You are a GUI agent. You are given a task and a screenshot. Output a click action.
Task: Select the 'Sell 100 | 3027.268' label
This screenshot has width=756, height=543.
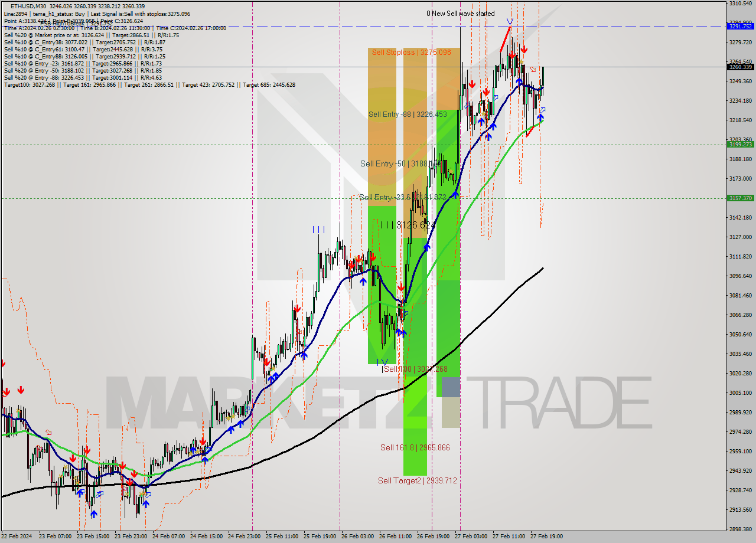(415, 369)
